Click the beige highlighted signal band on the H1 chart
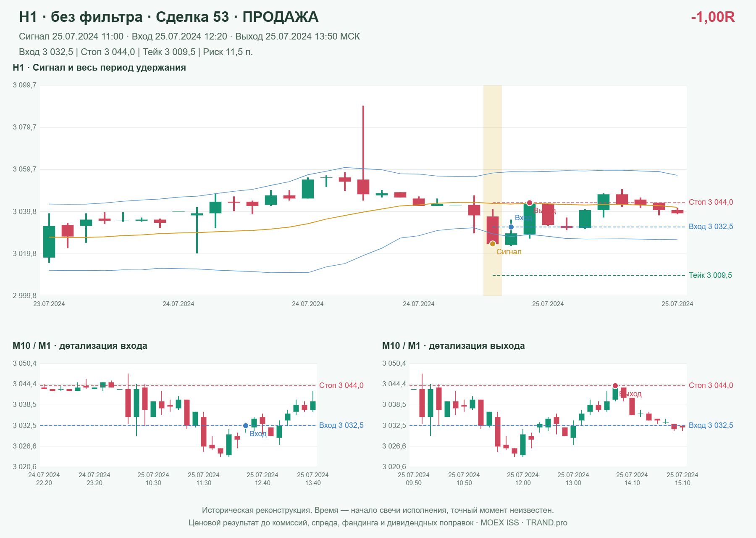Screen dimensions: 756x538 point(493,190)
